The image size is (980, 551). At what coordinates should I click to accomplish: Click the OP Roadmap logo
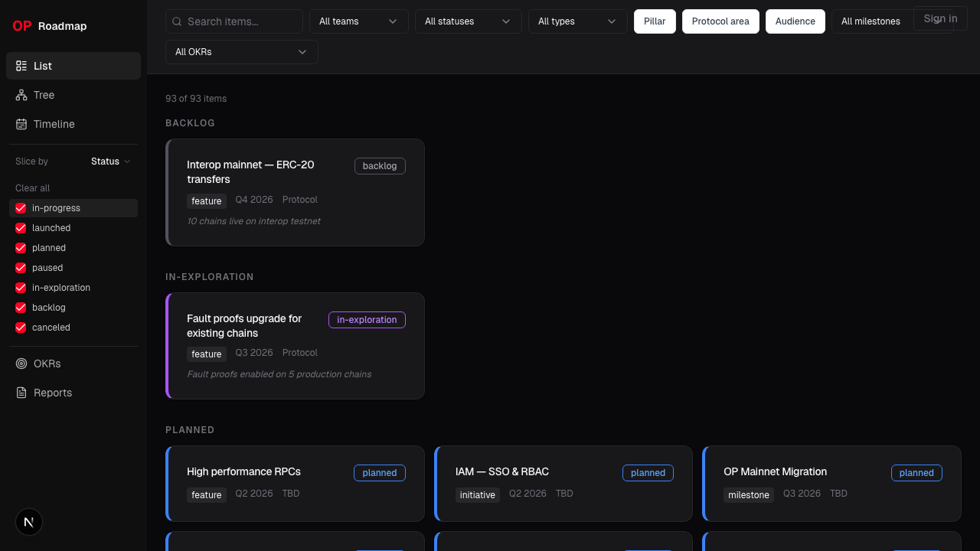50,26
